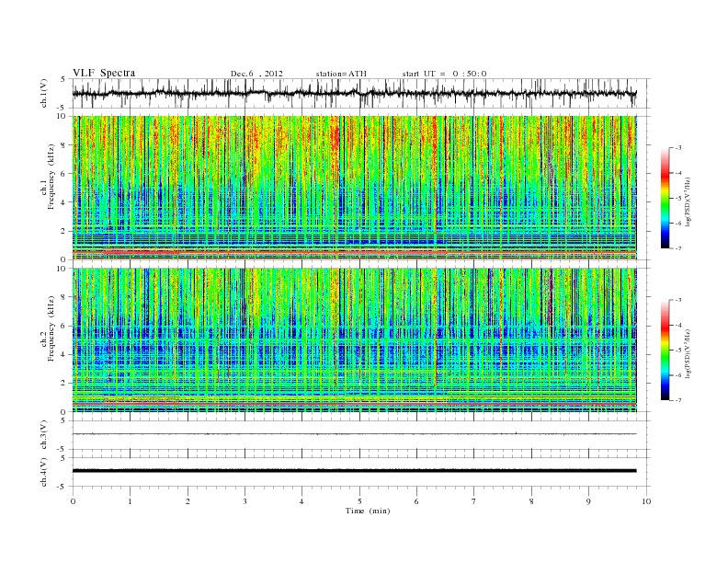Click the '-7' value on ch.2 colorbar
This screenshot has height=563, width=728.
coord(677,400)
